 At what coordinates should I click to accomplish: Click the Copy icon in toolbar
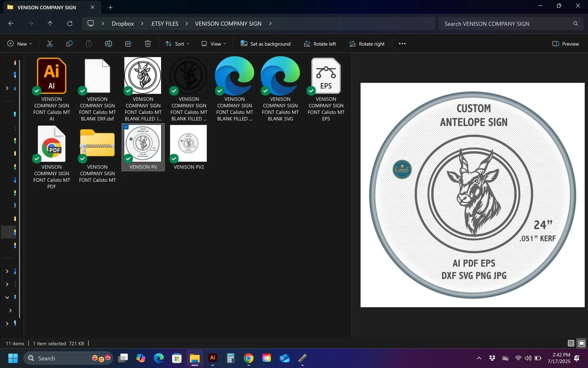pos(69,44)
